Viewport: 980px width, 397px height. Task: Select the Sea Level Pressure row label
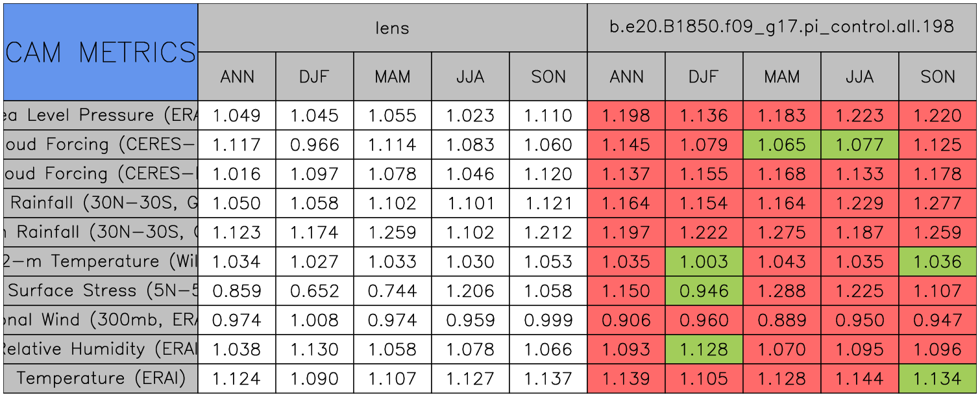[101, 116]
